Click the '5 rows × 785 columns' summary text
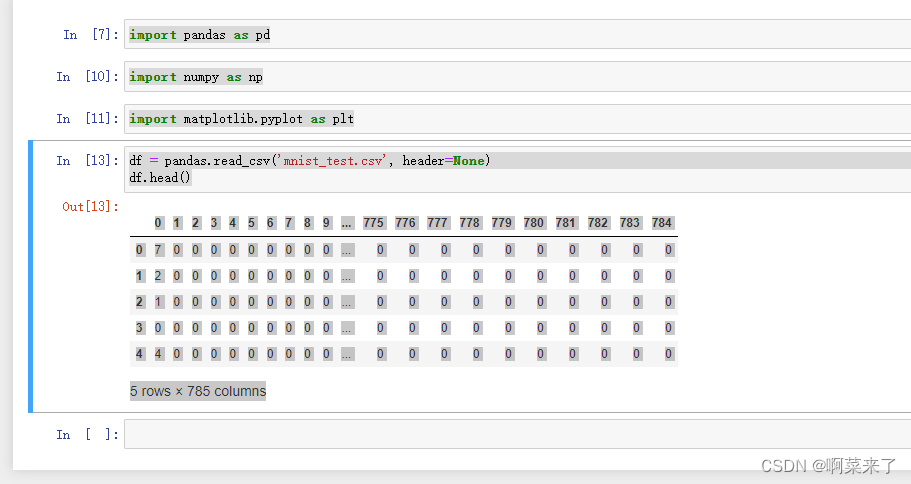Screen dimensions: 911x484 click(198, 391)
